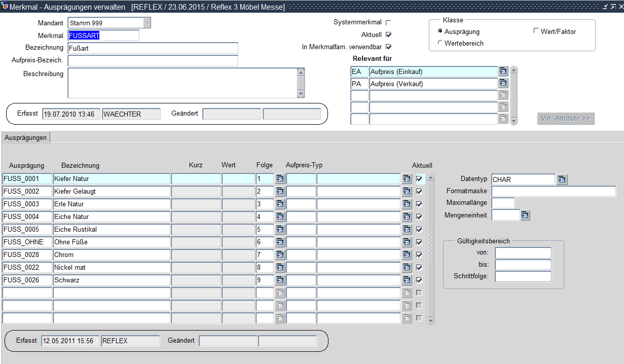Screen dimensions: 624x364
Task: Select the Wertebereich radio button
Action: [x=439, y=43]
